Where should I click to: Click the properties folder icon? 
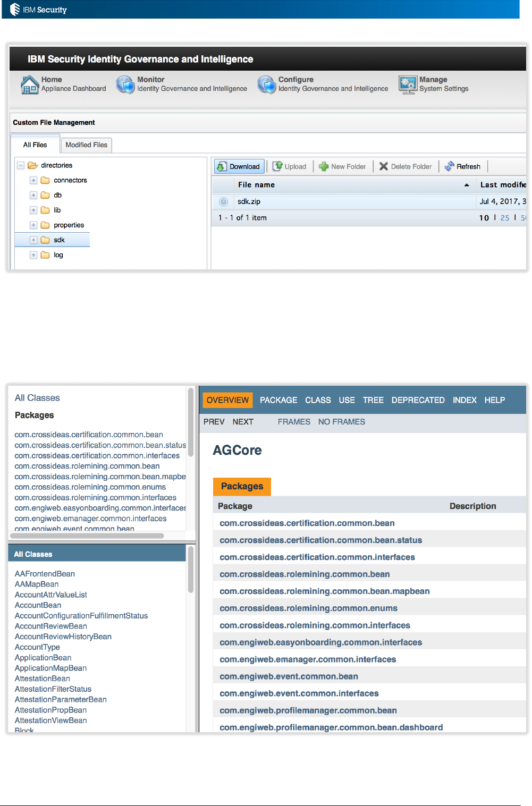tap(45, 225)
